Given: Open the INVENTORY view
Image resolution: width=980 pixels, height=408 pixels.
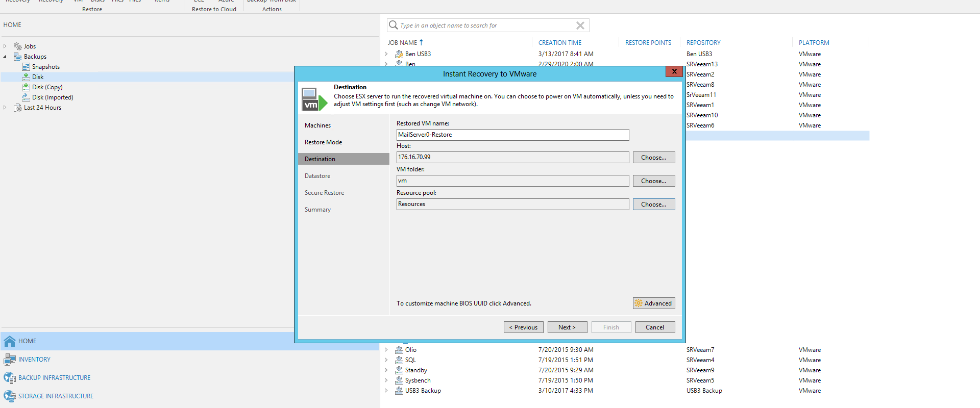Looking at the screenshot, I should point(34,360).
